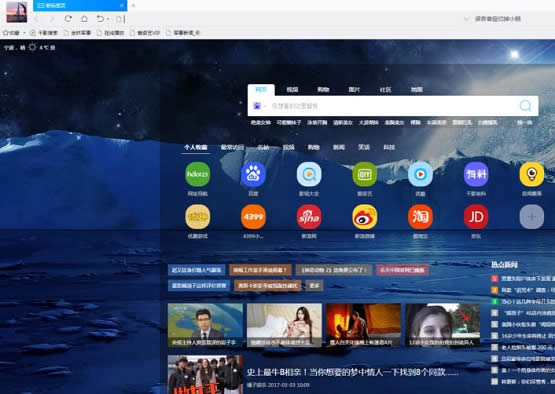Select the 新闻 category tab
555x394 pixels.
coord(339,147)
